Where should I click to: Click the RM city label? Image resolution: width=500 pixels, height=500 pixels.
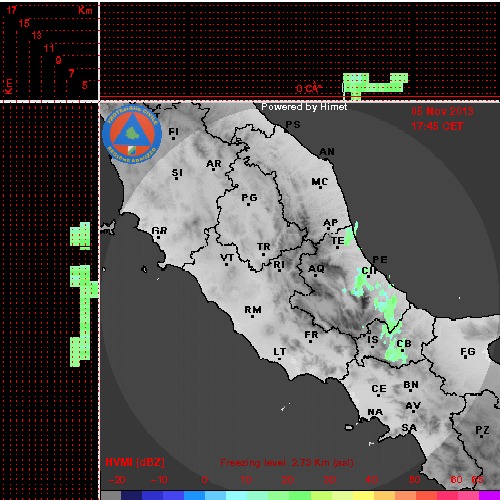[x=253, y=310]
